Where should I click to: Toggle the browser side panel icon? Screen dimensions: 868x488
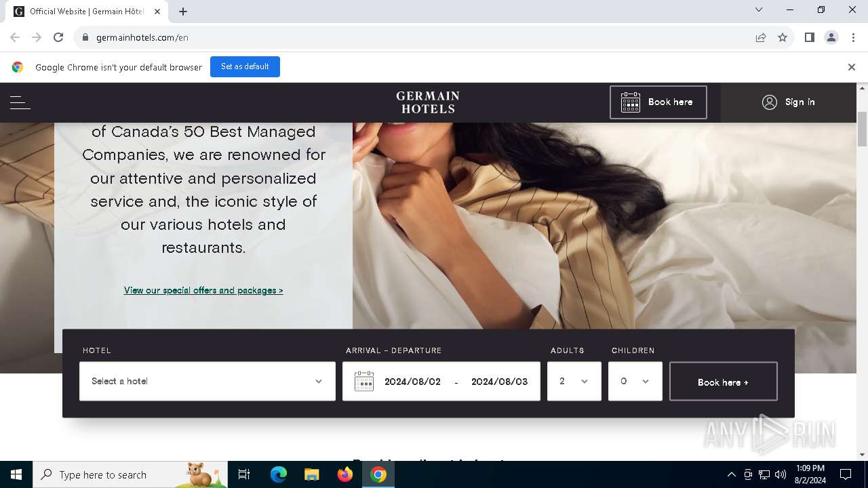point(809,37)
